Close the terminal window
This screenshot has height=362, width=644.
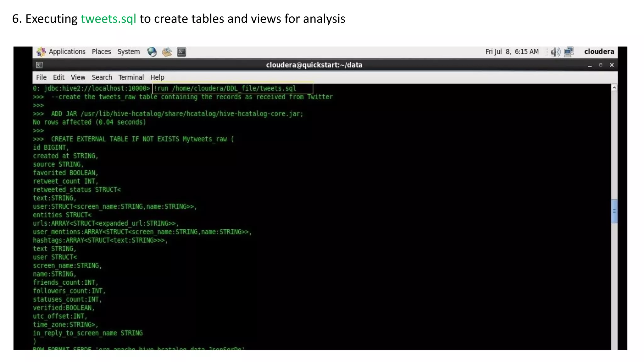click(x=612, y=65)
